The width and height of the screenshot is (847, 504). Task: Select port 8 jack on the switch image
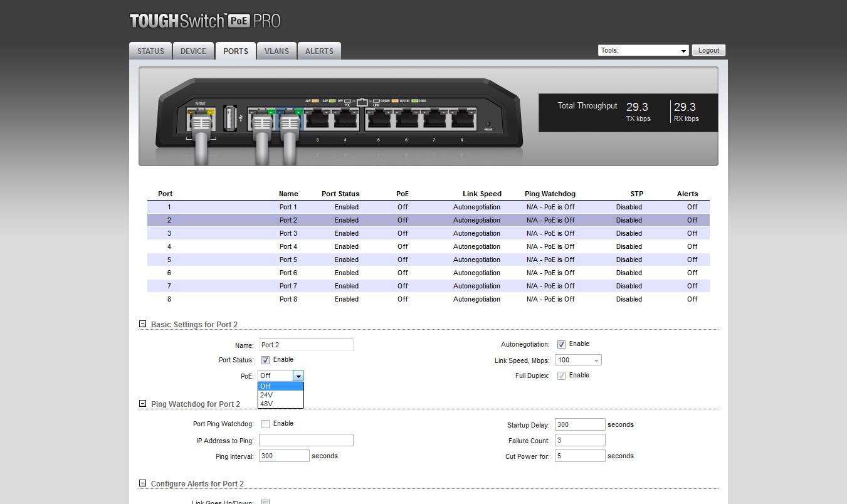click(462, 119)
